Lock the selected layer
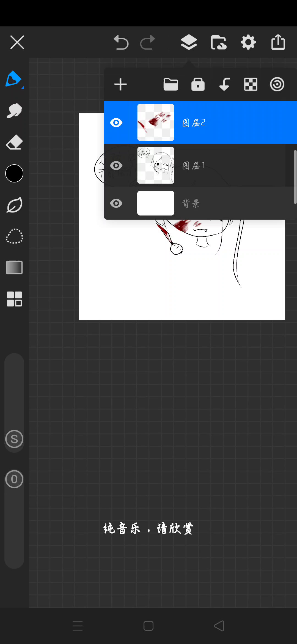This screenshot has height=644, width=297. click(198, 84)
